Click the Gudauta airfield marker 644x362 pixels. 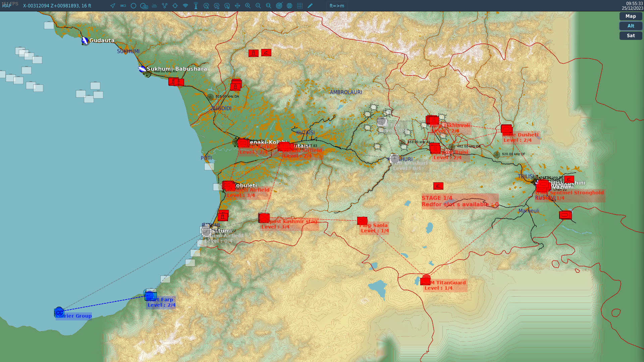85,41
